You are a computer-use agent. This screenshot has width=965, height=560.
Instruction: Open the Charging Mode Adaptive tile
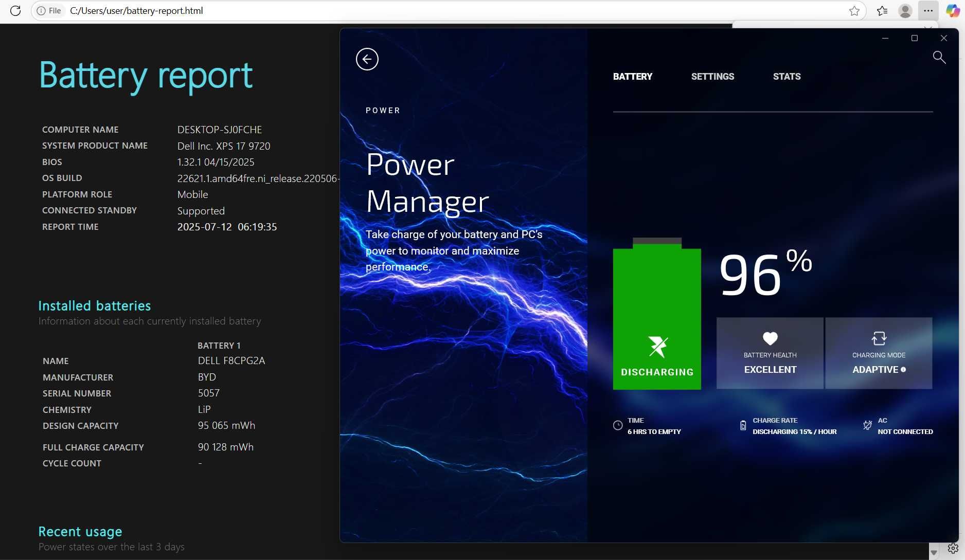click(879, 353)
